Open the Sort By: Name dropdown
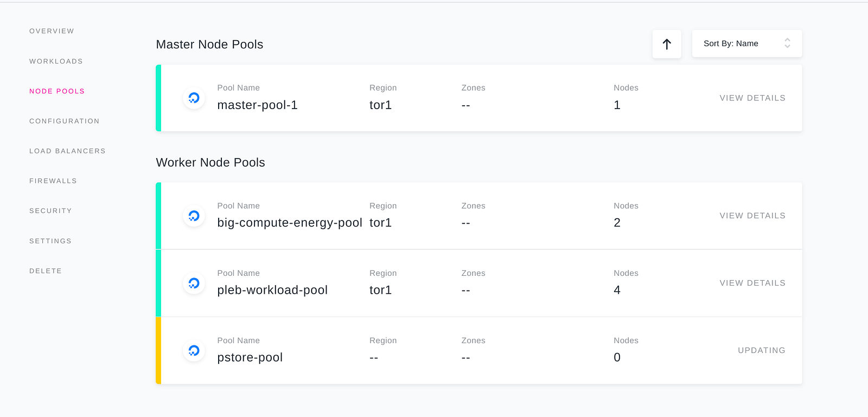This screenshot has height=417, width=868. (x=746, y=43)
